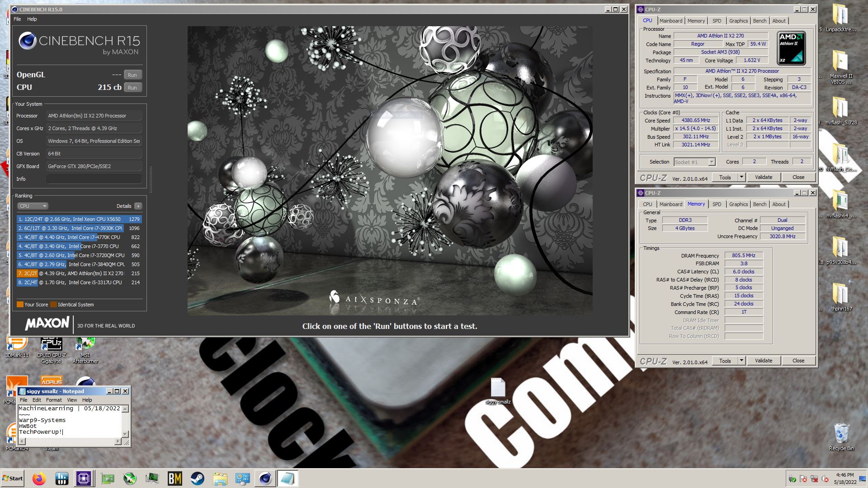Switch to CPU tab in lower CPU-Z
The height and width of the screenshot is (488, 868).
(647, 204)
